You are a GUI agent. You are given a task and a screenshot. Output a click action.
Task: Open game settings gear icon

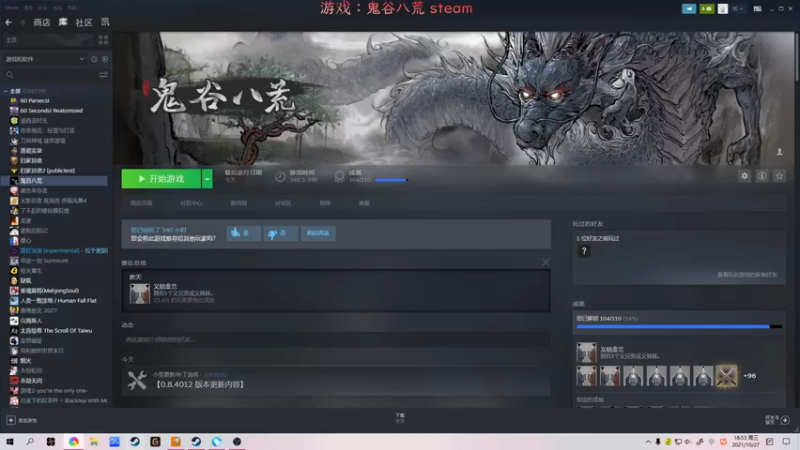click(744, 176)
